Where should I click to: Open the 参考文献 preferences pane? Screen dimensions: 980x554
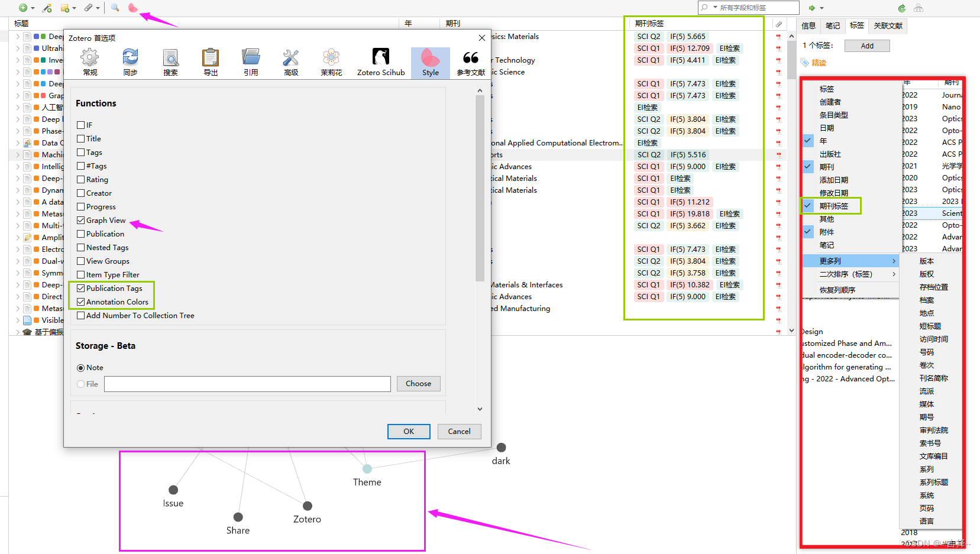[471, 62]
